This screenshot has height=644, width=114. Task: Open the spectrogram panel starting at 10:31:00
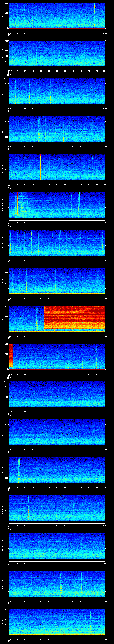[57, 584]
